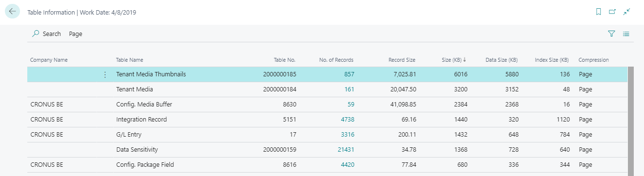Viewport: 644px width, 176px height.
Task: Sort by the No. of Records column header
Action: (336, 60)
